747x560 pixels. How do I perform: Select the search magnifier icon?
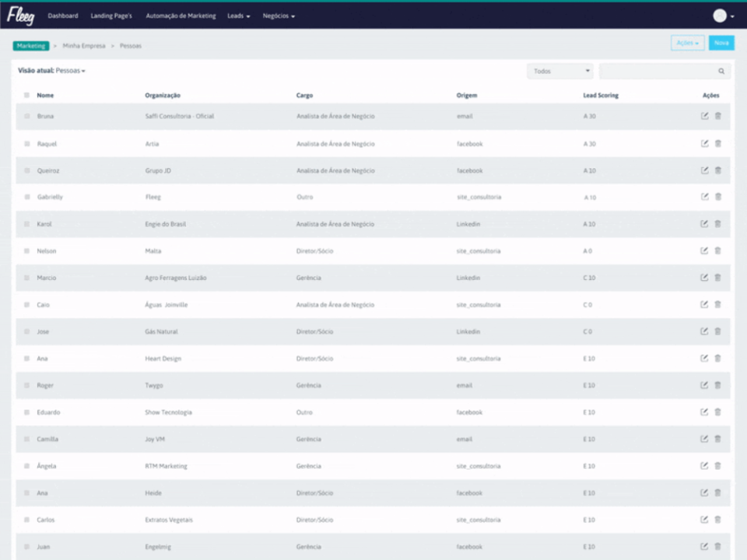(721, 71)
